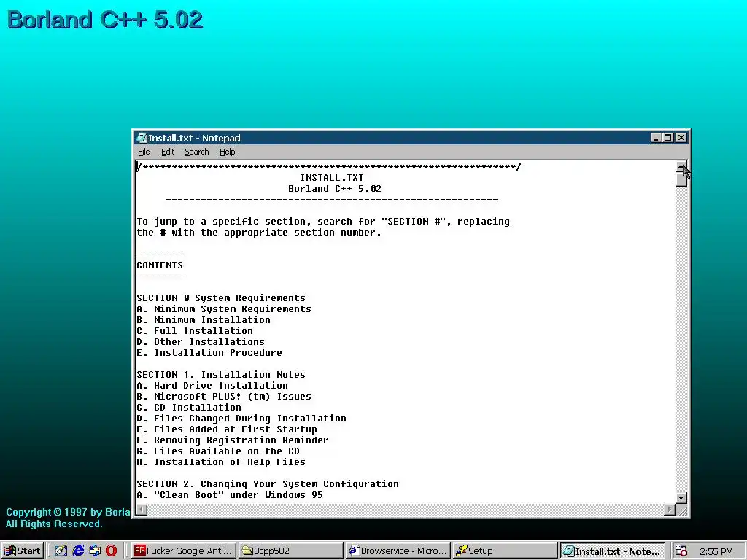Image resolution: width=747 pixels, height=560 pixels.
Task: Open the Search menu in Notepad
Action: 197,152
